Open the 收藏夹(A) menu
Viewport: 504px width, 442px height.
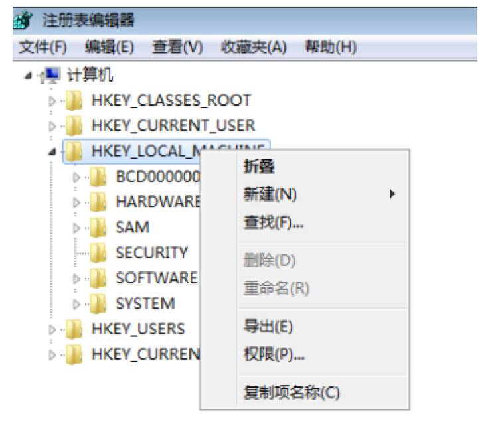[253, 47]
